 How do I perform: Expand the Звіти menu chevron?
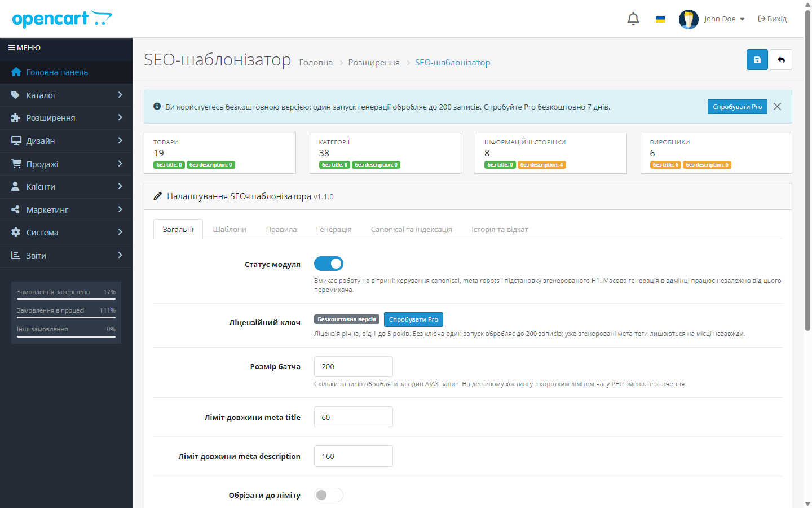coord(120,255)
